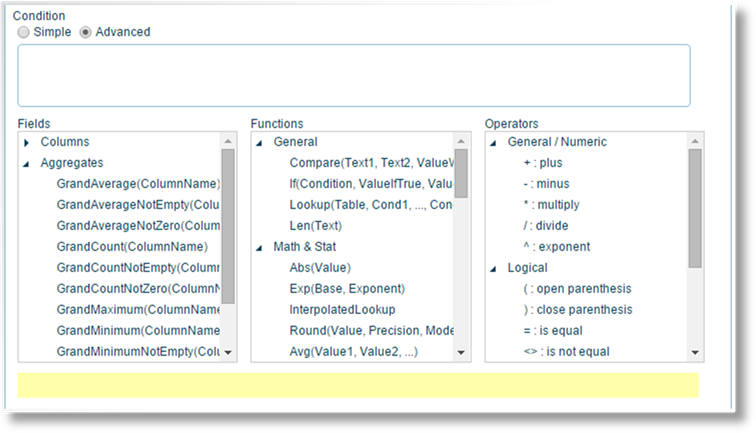Pick the Abs(Value) function
This screenshot has height=433, width=756.
point(320,268)
